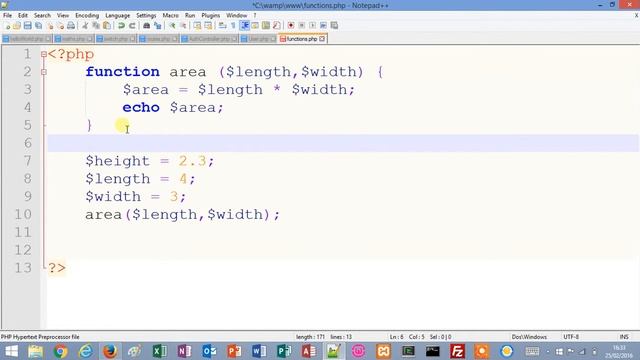This screenshot has width=640, height=360.
Task: Collapse the function area fold on line 2
Action: [x=44, y=72]
